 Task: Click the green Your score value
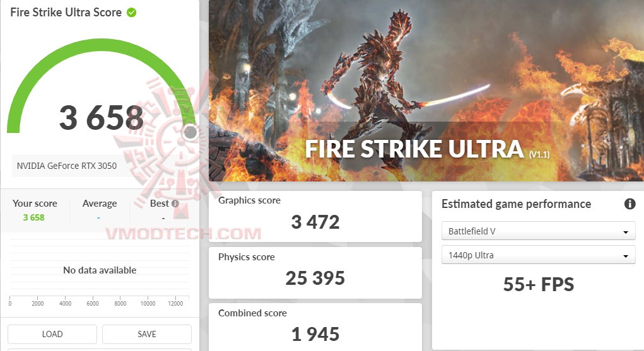[35, 217]
